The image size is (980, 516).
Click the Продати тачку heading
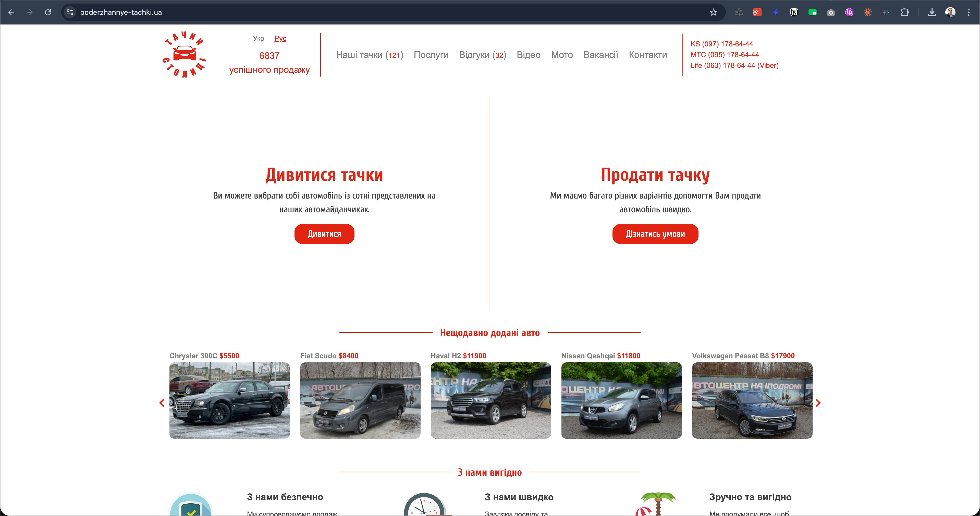pos(655,175)
